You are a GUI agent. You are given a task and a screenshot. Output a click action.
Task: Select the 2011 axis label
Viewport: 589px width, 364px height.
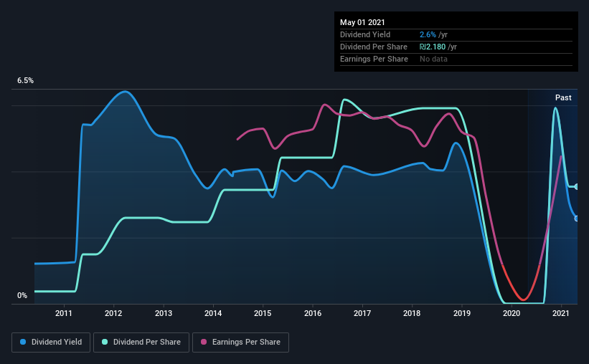(63, 313)
